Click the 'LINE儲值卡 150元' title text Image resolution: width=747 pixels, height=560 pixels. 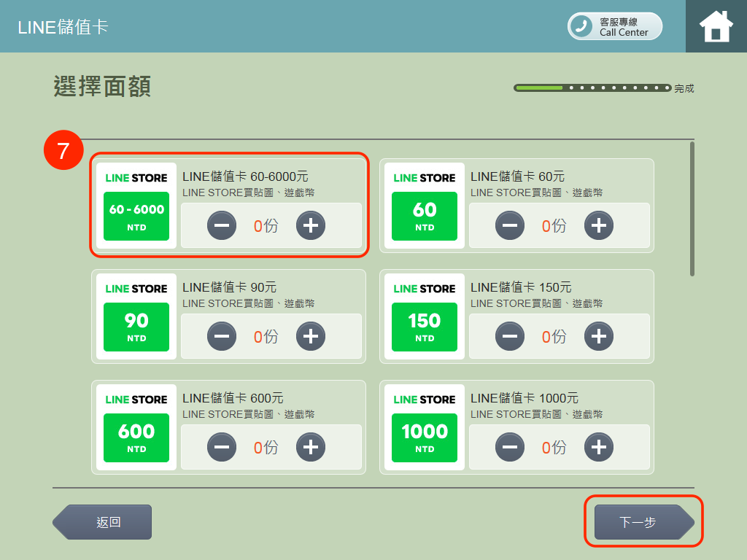point(521,287)
